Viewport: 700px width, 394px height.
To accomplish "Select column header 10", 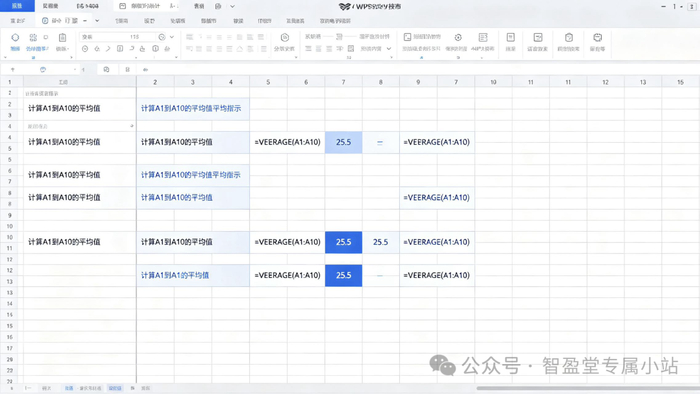I will point(493,82).
